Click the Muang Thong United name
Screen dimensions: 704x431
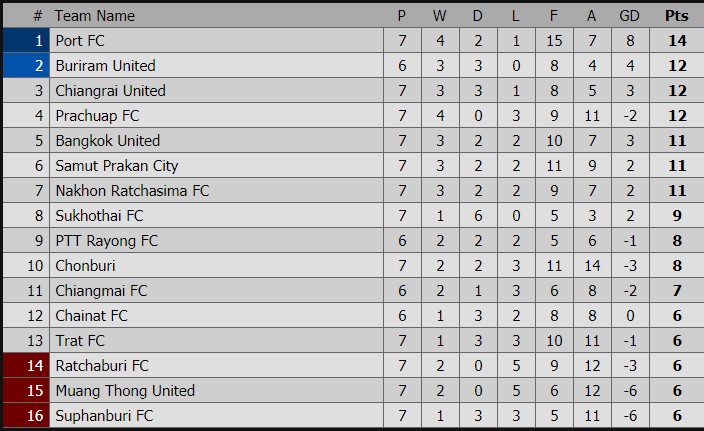(125, 391)
